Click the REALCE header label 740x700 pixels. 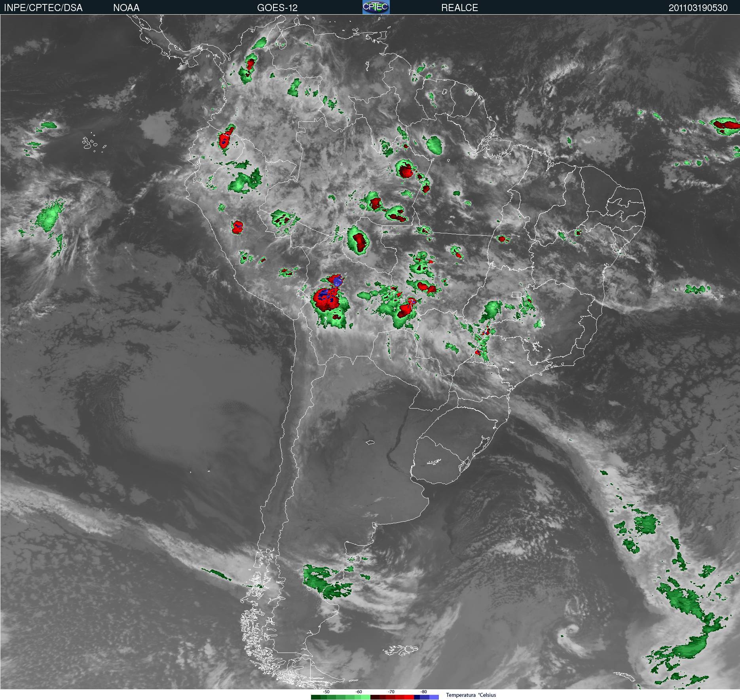click(x=459, y=8)
